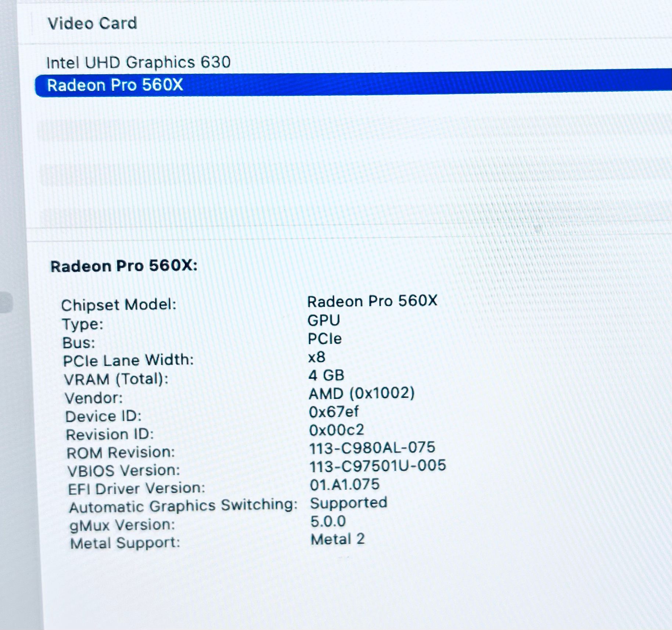Click the bold Radeon Pro 560X: heading
Screen dimensions: 672x630
(124, 266)
